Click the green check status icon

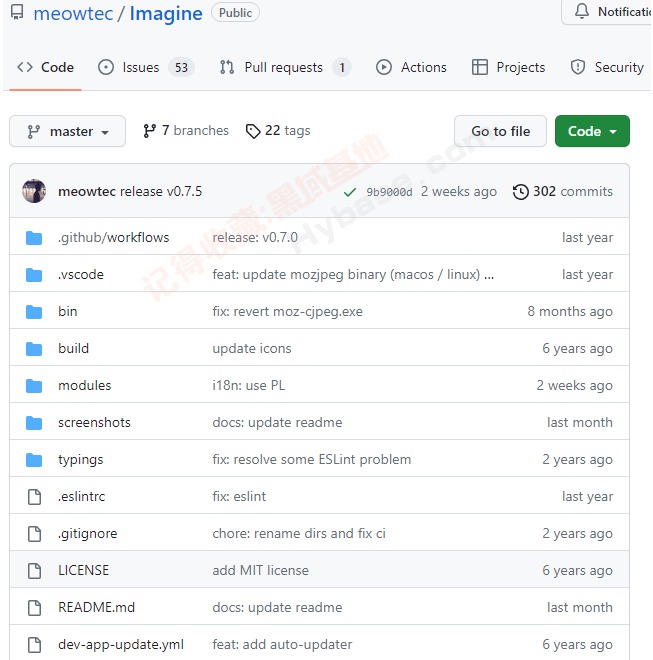click(x=349, y=192)
